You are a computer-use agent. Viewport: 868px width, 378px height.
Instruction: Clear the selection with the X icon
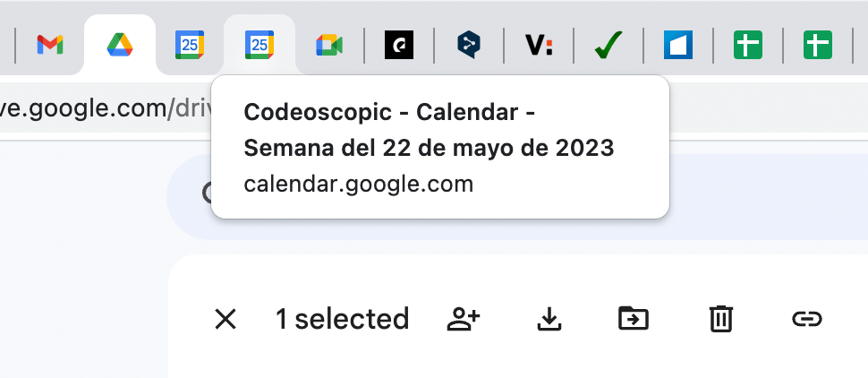(226, 318)
